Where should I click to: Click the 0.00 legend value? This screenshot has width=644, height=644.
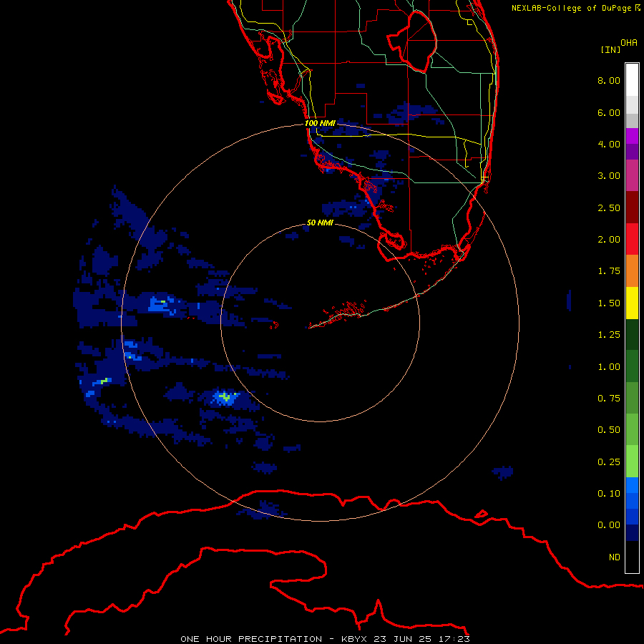pyautogui.click(x=609, y=525)
